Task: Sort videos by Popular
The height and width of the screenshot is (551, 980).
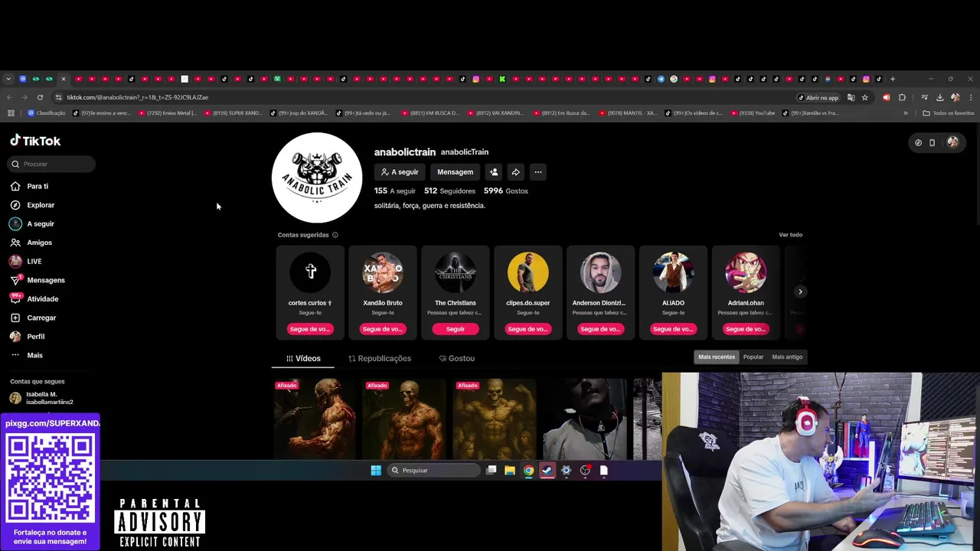Action: click(x=753, y=357)
